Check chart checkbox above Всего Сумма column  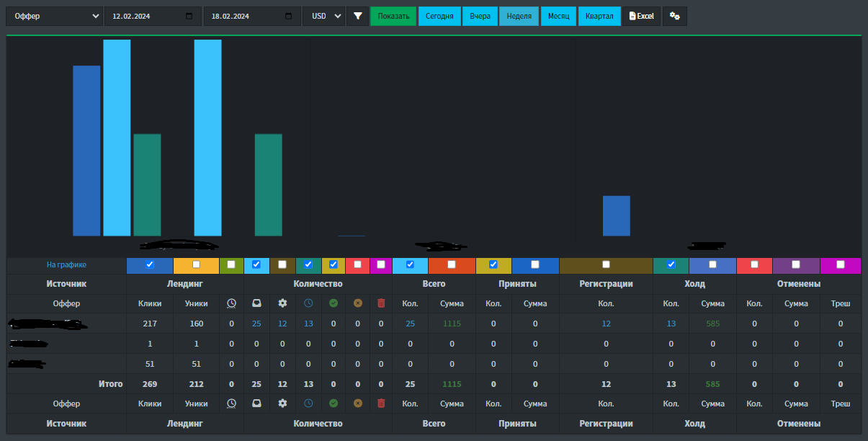tap(452, 264)
